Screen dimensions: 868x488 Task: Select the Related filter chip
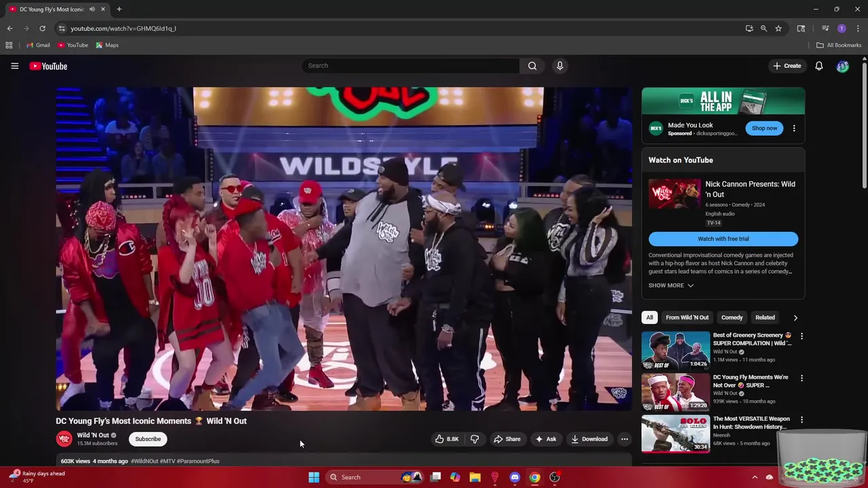pyautogui.click(x=765, y=317)
